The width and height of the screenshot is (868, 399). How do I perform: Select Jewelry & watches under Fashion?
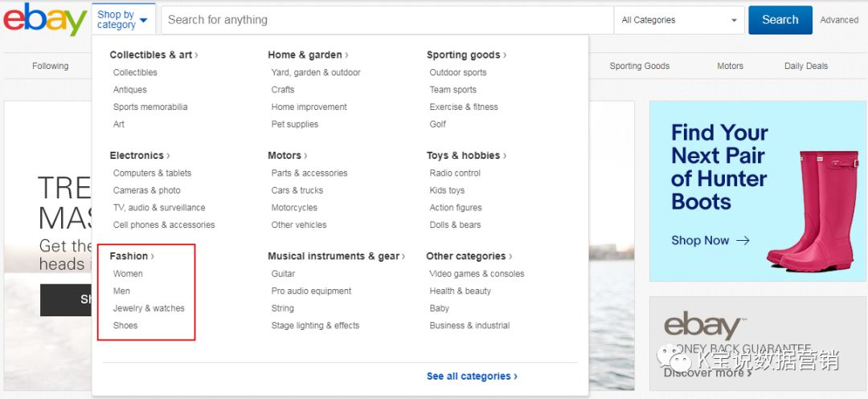[x=149, y=308]
